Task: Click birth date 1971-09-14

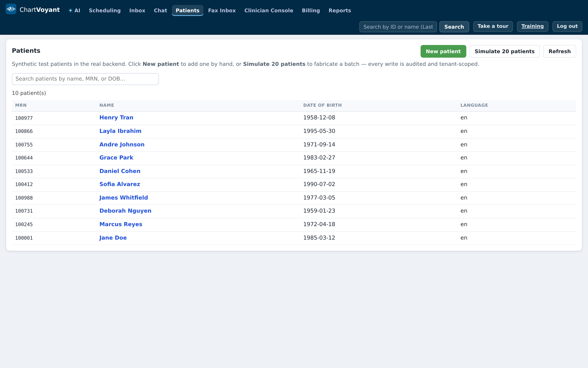Action: tap(319, 145)
